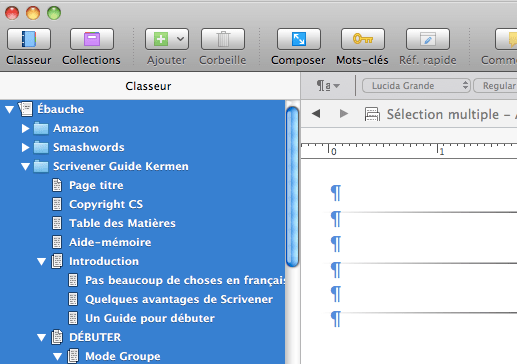Image resolution: width=517 pixels, height=364 pixels.
Task: Click the Ébauche draft icon
Action: [x=26, y=109]
